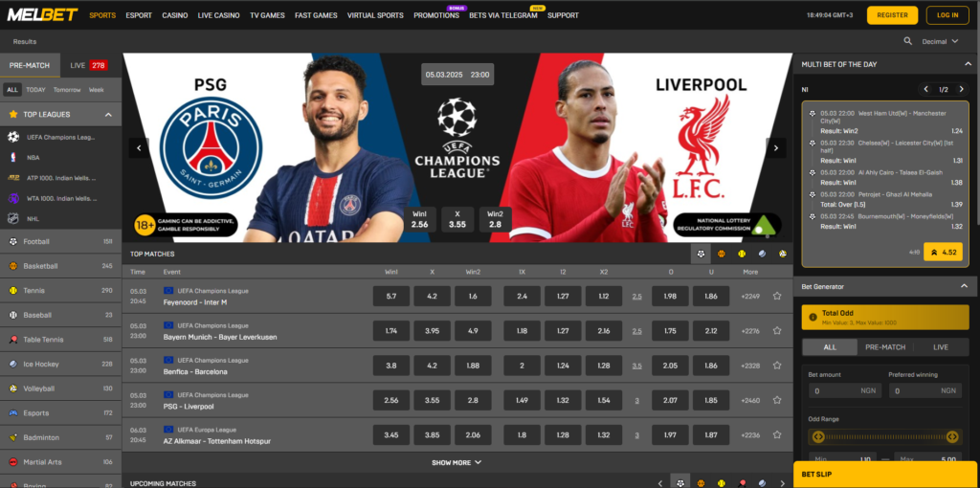Go to previous banner slide arrow
This screenshot has height=488, width=980.
click(139, 148)
